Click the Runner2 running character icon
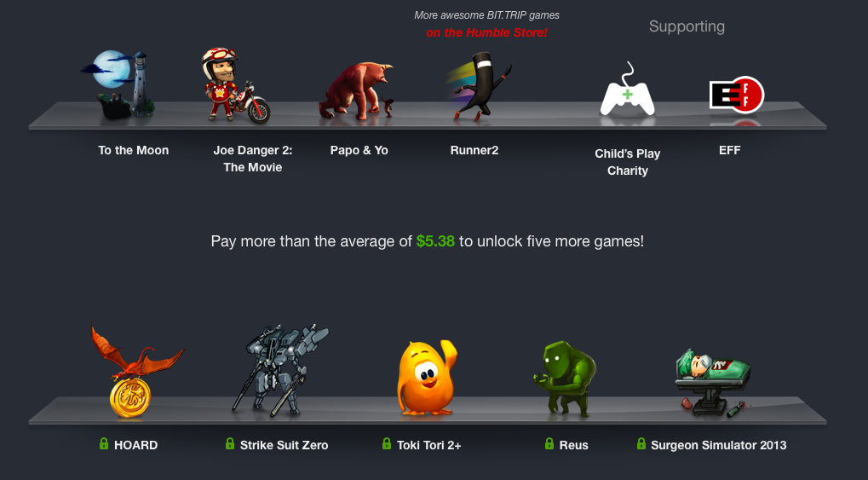 [478, 86]
